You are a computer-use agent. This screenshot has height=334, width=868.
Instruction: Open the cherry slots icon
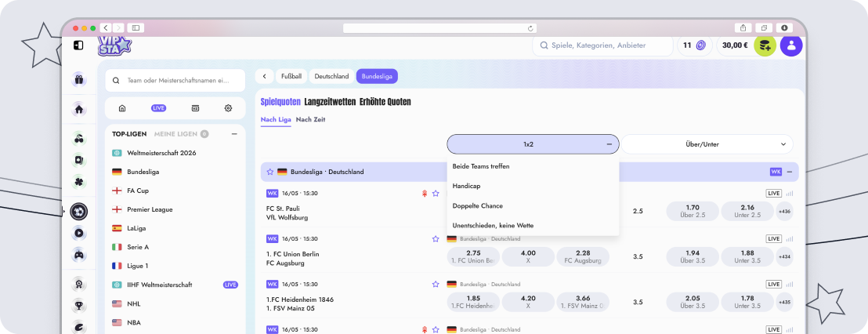coord(79,139)
